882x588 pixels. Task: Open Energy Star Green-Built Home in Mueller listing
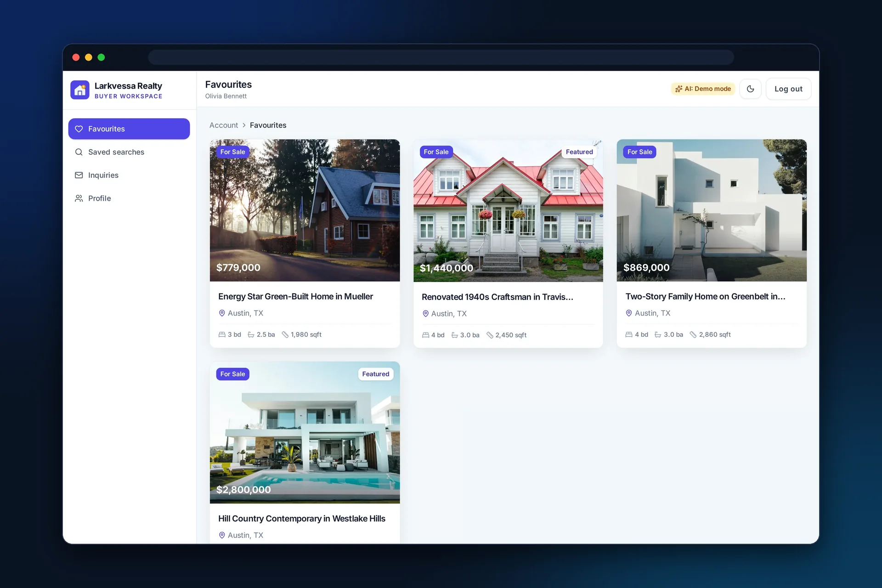tap(295, 297)
